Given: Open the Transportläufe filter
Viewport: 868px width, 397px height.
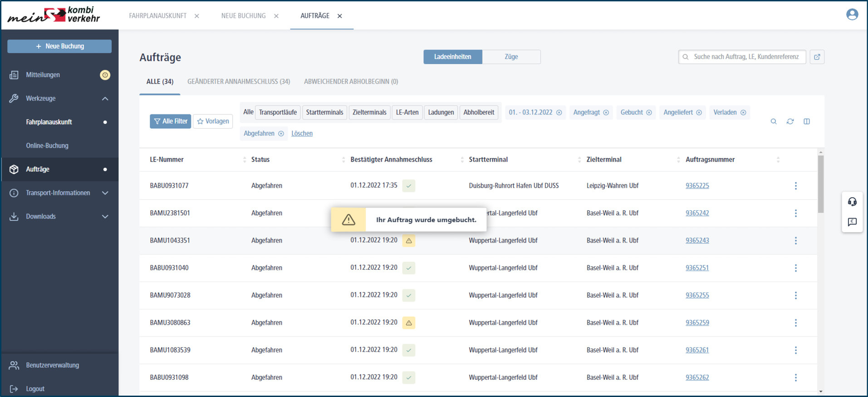Looking at the screenshot, I should pyautogui.click(x=278, y=112).
